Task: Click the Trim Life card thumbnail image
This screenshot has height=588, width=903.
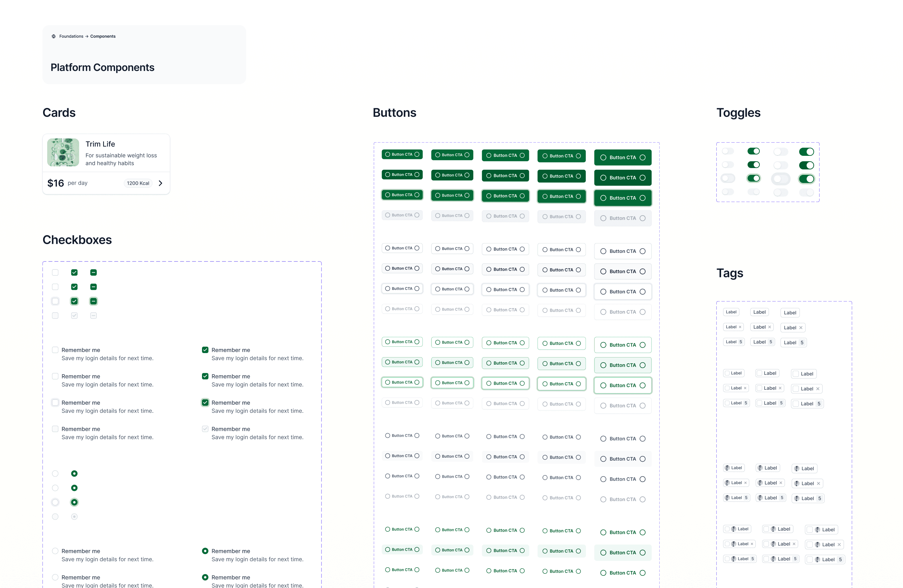Action: (63, 152)
